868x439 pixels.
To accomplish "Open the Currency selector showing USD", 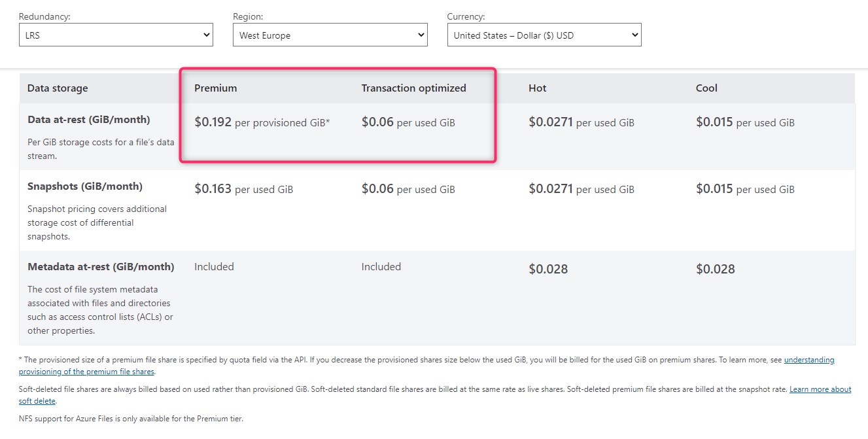I will (x=544, y=35).
